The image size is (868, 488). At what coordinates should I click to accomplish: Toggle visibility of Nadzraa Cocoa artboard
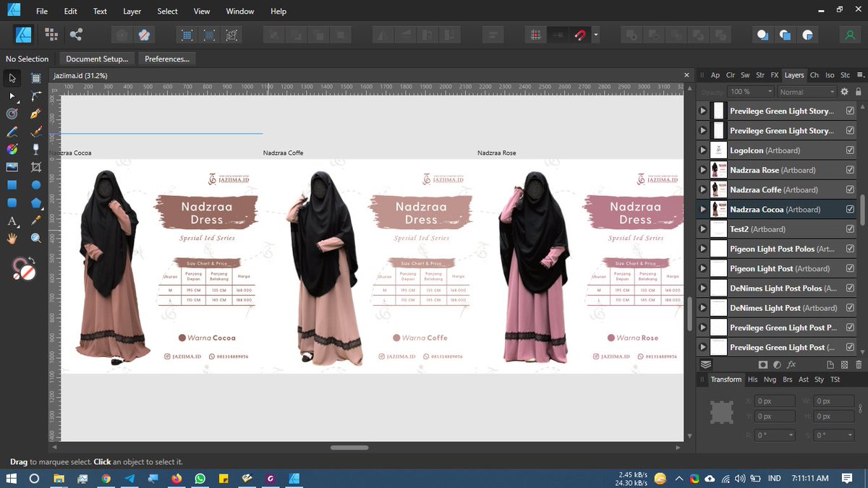(x=850, y=209)
